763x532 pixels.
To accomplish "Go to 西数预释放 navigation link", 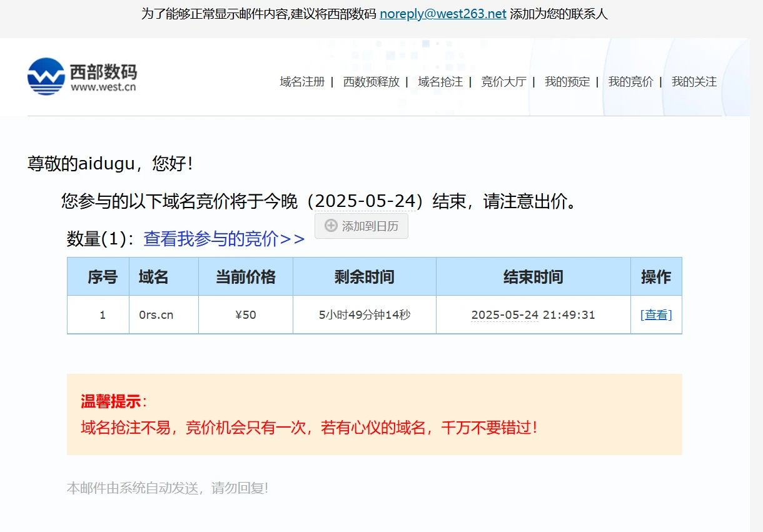I will pyautogui.click(x=371, y=82).
